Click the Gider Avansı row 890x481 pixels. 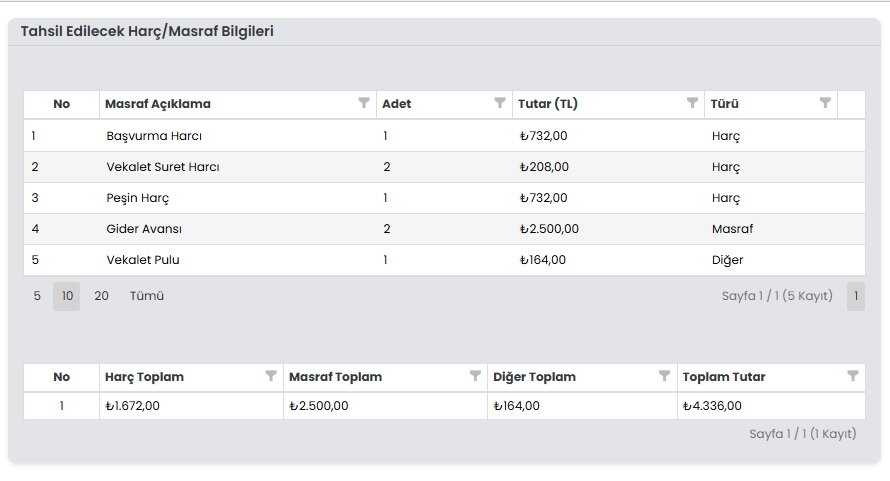pyautogui.click(x=144, y=229)
